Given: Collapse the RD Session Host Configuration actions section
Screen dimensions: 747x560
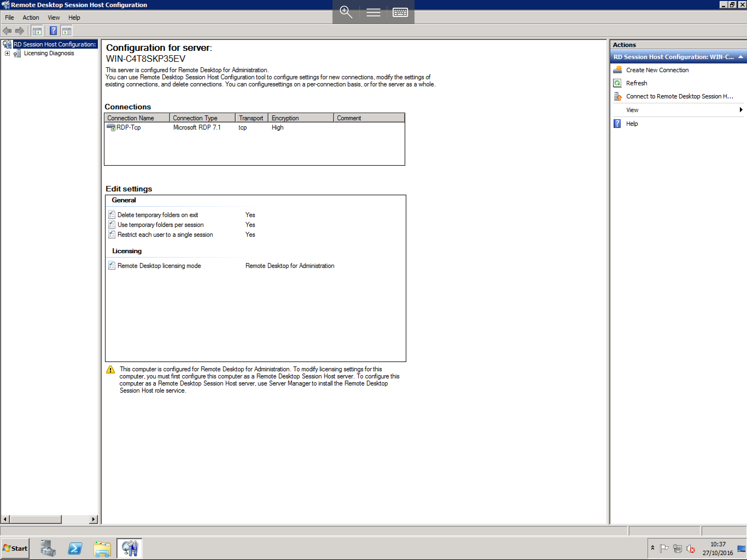Looking at the screenshot, I should click(x=740, y=57).
